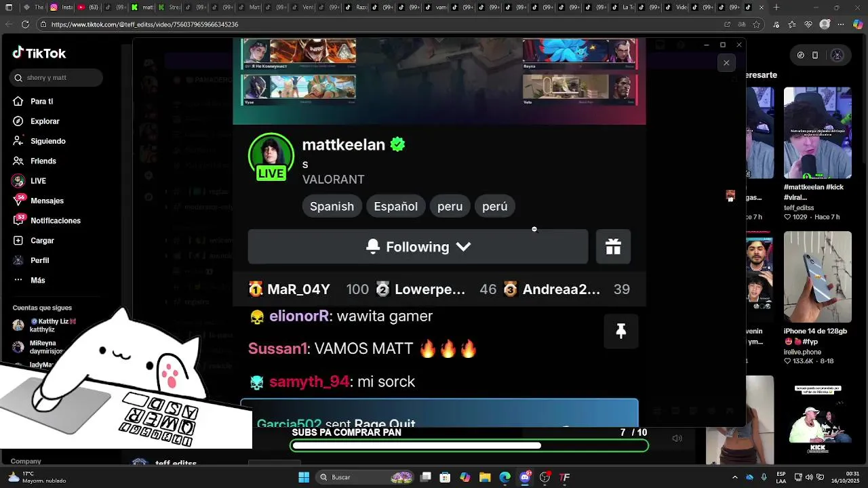Open the Más menu

click(38, 280)
